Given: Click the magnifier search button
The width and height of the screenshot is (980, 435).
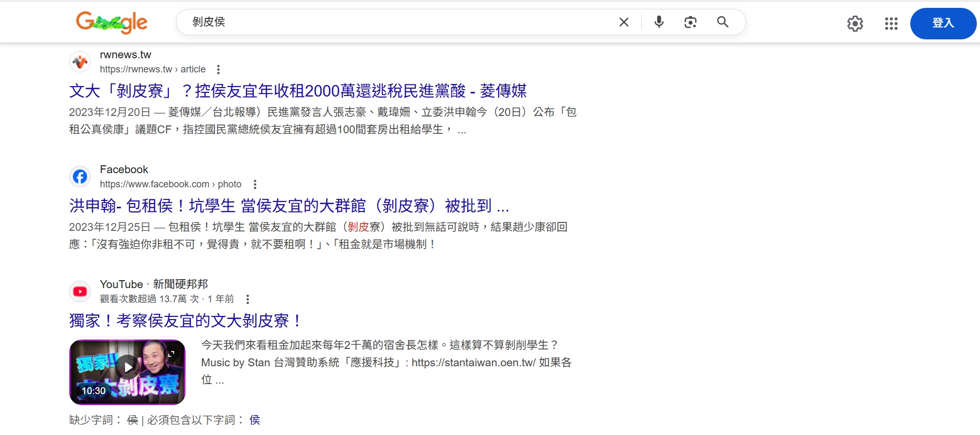Looking at the screenshot, I should [723, 22].
